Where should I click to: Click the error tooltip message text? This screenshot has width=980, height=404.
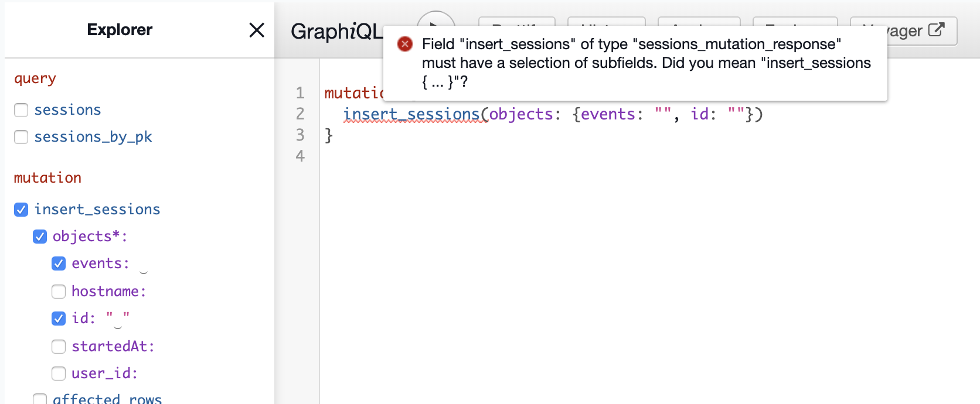[646, 63]
